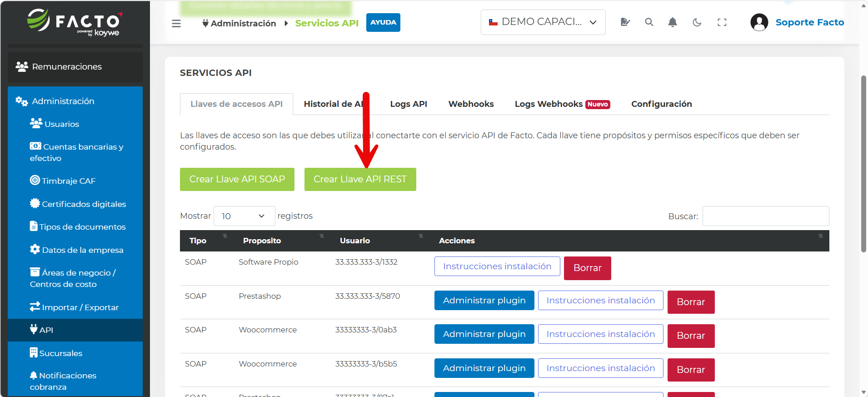
Task: Click the Buscar search input field
Action: click(766, 216)
